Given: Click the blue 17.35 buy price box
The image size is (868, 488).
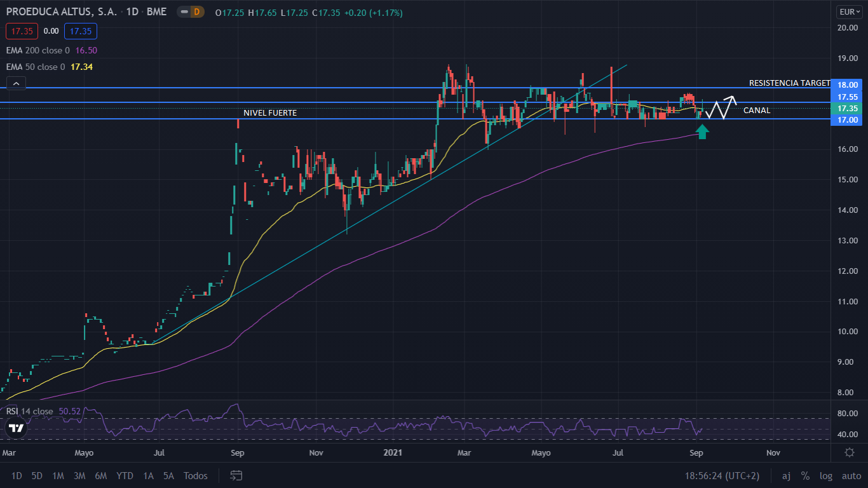Looking at the screenshot, I should coord(80,30).
